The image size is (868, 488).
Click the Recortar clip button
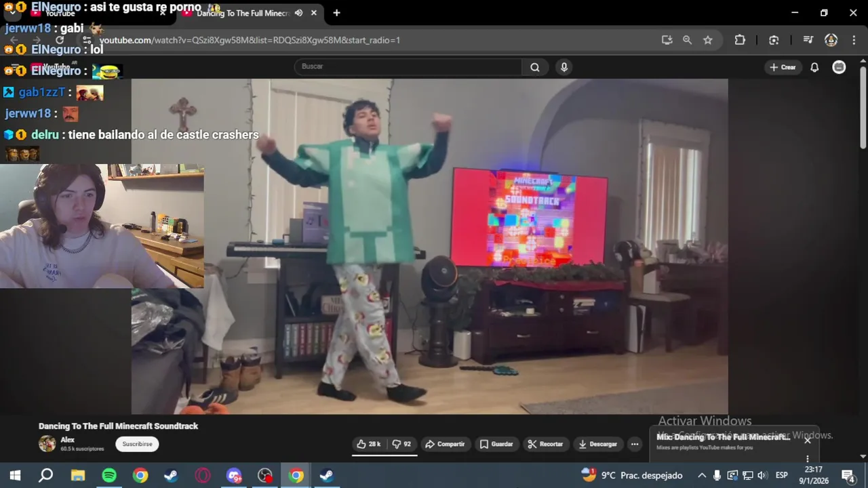[545, 444]
